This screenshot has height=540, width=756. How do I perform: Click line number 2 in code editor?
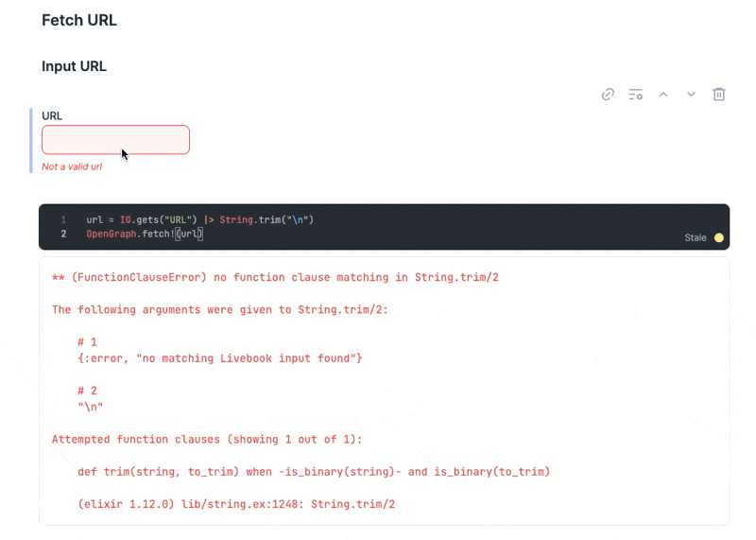63,234
